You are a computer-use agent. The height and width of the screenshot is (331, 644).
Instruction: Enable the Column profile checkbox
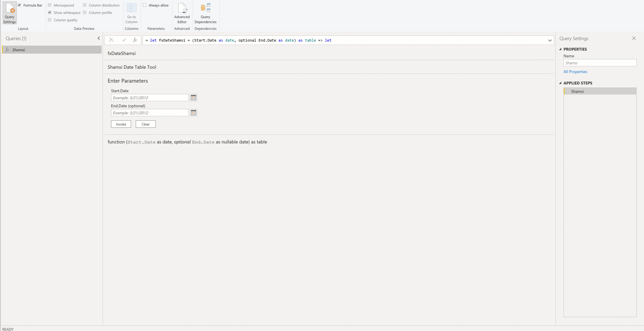click(x=85, y=12)
